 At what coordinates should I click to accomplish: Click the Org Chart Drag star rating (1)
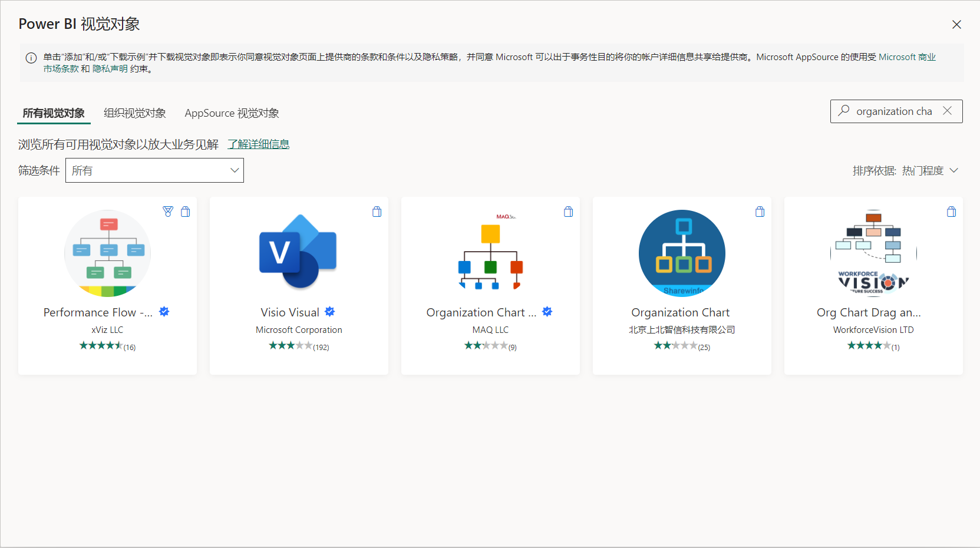point(873,346)
